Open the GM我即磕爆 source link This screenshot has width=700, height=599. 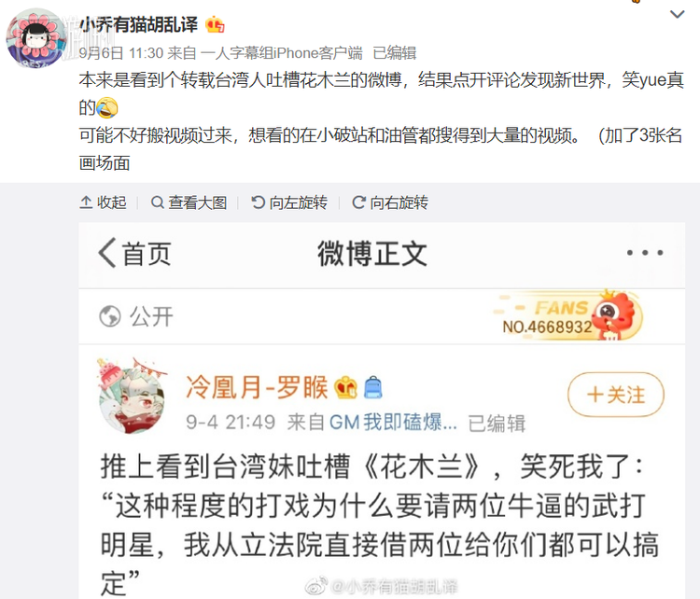[393, 422]
